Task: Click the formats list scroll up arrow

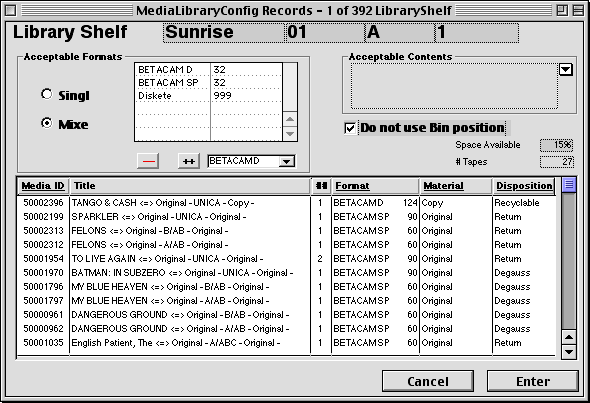Action: [x=290, y=119]
